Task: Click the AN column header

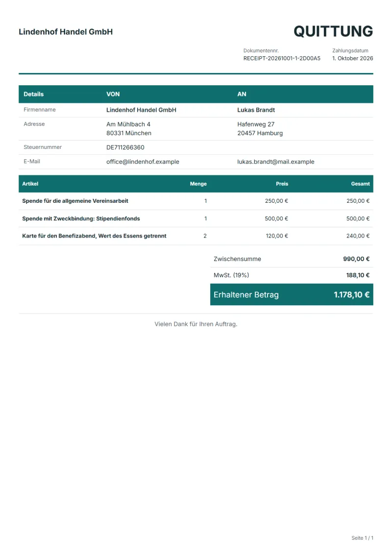Action: (x=242, y=94)
